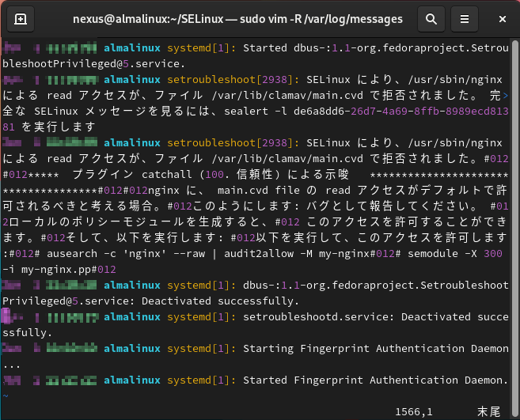Click the 末尾 indicator in status line
520x420 pixels.
coord(489,411)
